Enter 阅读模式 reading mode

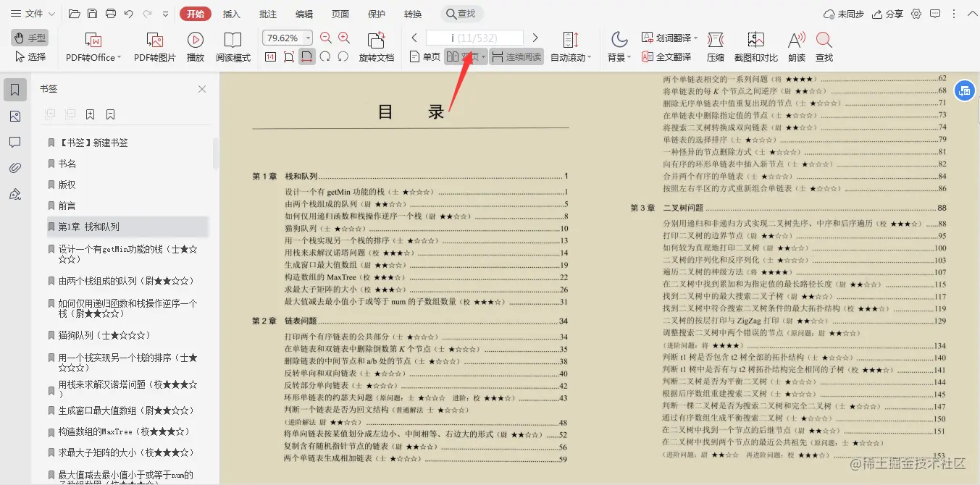pyautogui.click(x=233, y=45)
